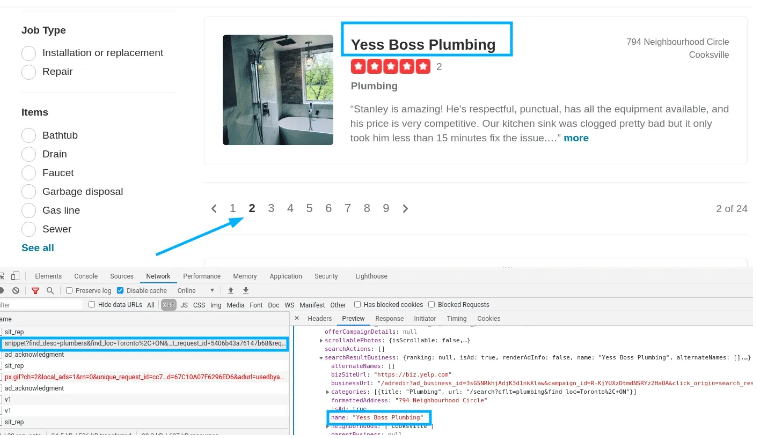Viewport: 757px width, 438px height.
Task: Filter requests by Doc
Action: 273,305
